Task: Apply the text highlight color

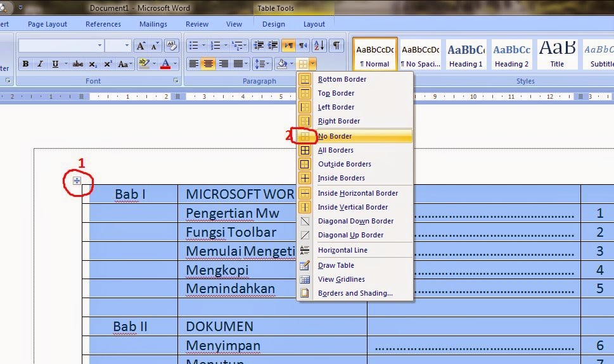Action: pos(144,64)
